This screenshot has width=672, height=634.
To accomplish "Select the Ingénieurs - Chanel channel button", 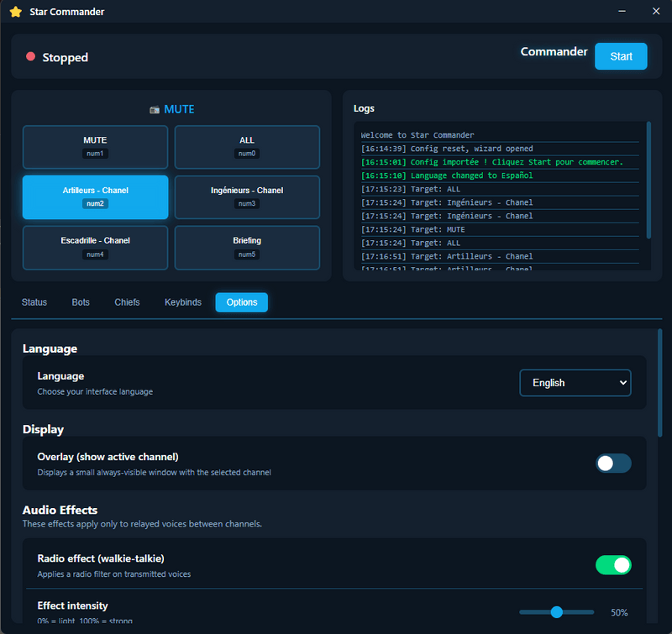I will [247, 197].
